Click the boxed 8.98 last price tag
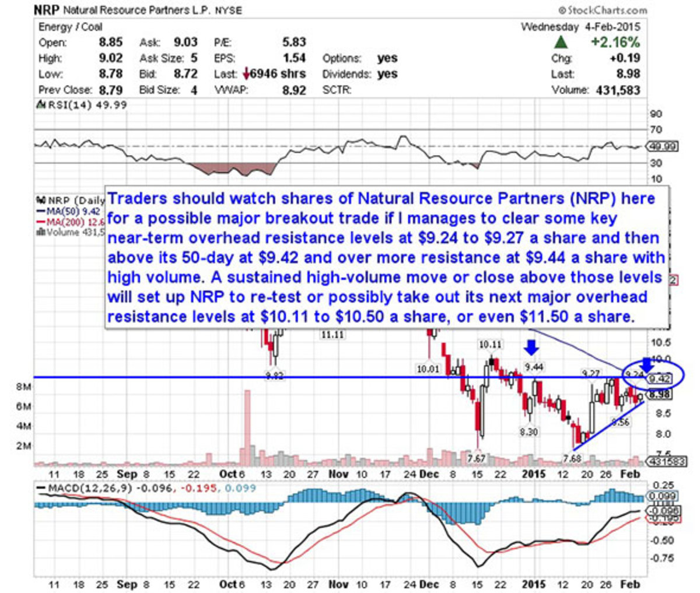This screenshot has height=593, width=700. click(x=660, y=395)
